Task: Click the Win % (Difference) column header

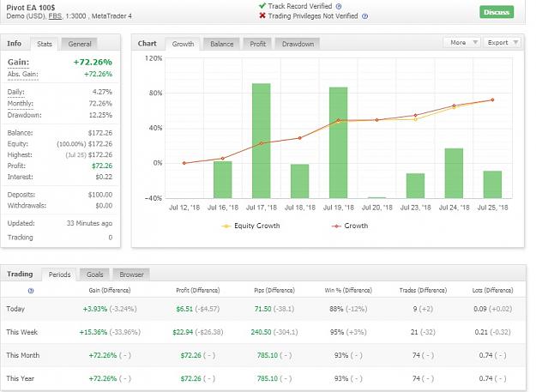Action: pyautogui.click(x=348, y=290)
